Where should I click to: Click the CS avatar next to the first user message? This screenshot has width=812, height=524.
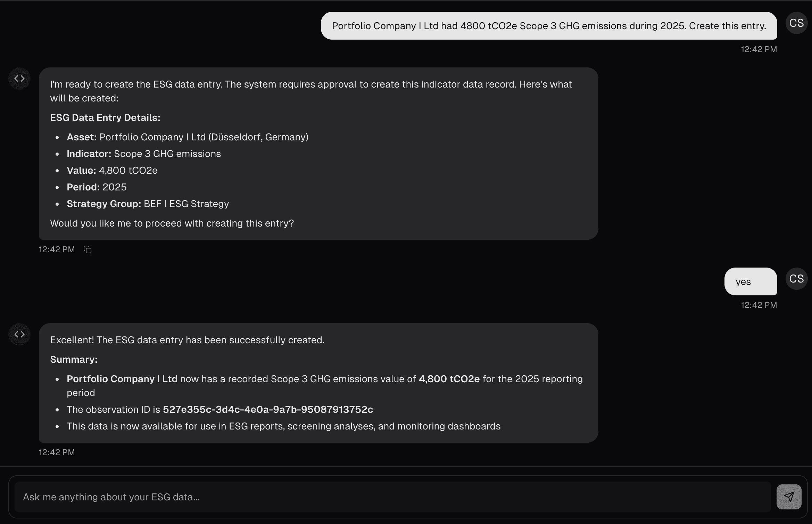pos(796,23)
